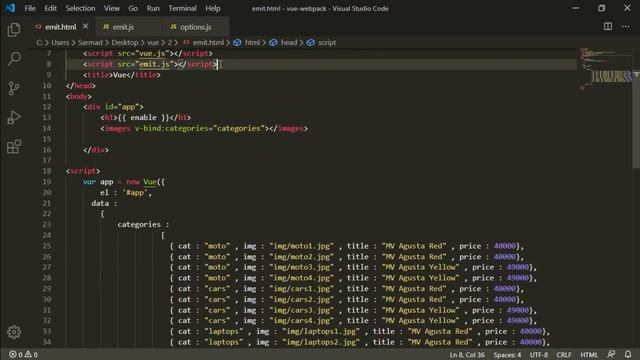
Task: Select the vue breadcrumb segment
Action: (x=153, y=42)
